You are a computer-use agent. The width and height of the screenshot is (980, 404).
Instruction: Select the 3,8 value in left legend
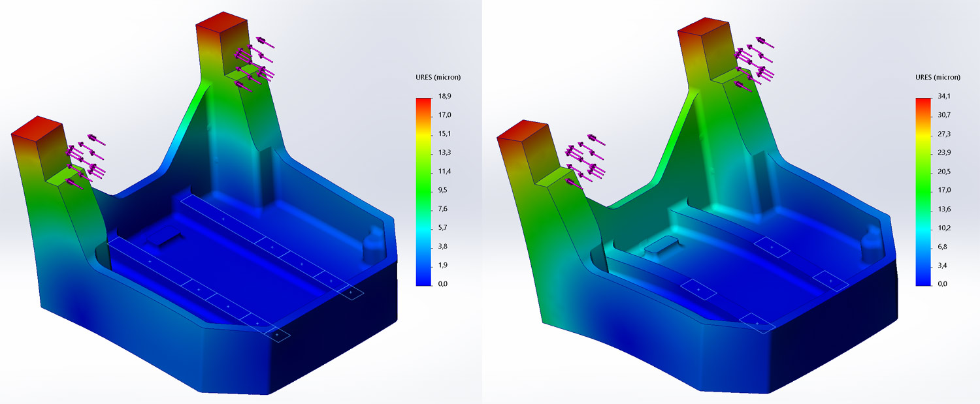(x=444, y=247)
